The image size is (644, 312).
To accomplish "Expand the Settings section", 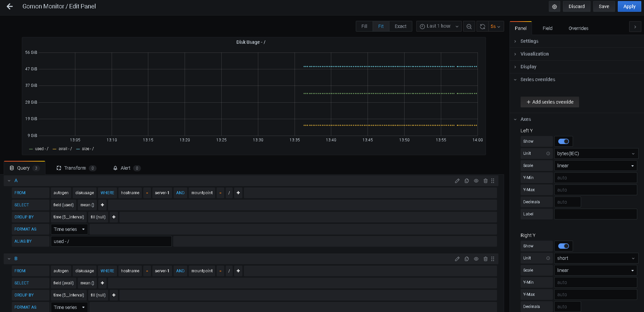I will (x=529, y=41).
